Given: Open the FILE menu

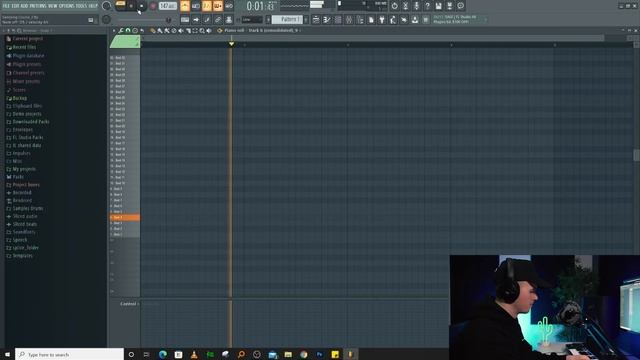Looking at the screenshot, I should [x=6, y=6].
